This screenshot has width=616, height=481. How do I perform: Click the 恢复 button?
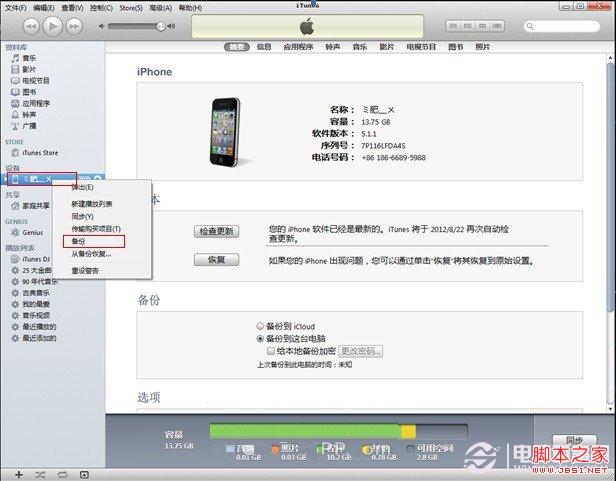(216, 260)
